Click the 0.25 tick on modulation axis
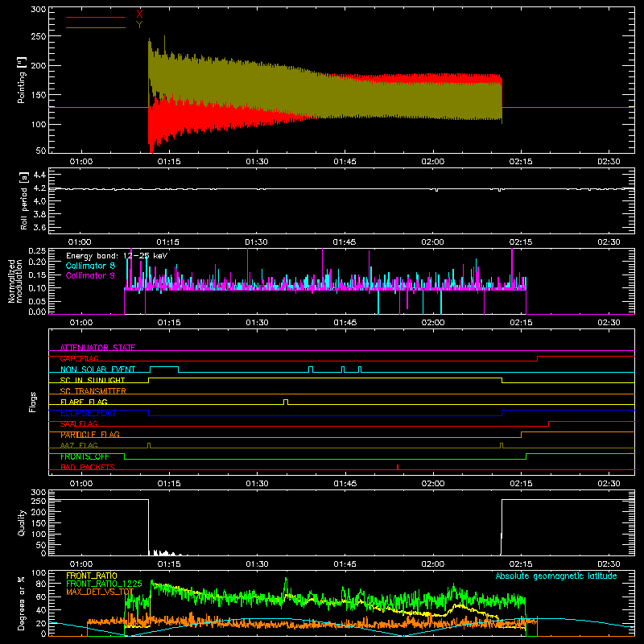Viewport: 644px width, 644px height. point(37,250)
